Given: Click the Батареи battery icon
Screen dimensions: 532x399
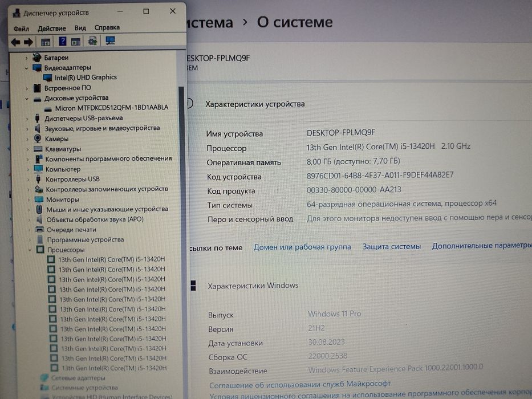Looking at the screenshot, I should click(x=37, y=58).
